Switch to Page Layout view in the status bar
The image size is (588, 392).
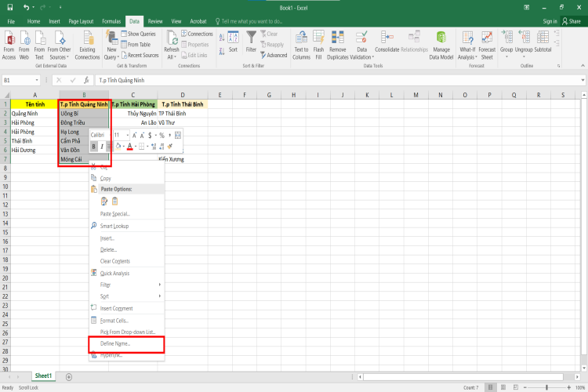click(x=503, y=387)
